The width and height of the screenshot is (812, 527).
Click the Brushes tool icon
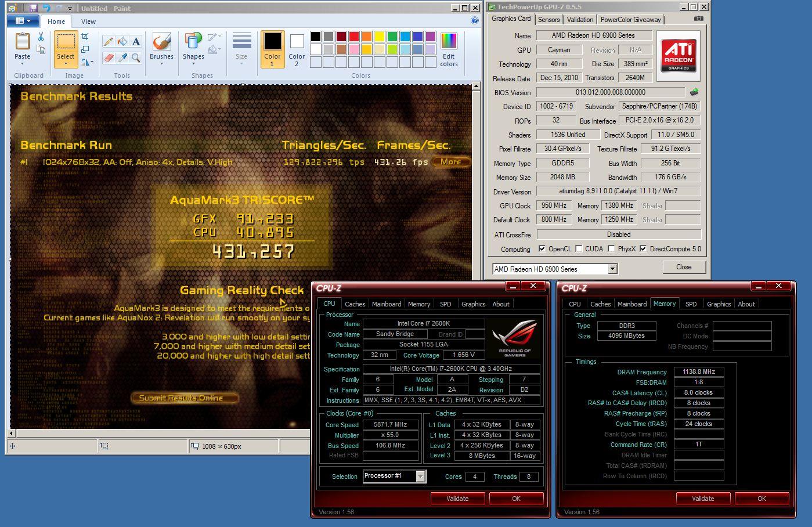pyautogui.click(x=161, y=42)
